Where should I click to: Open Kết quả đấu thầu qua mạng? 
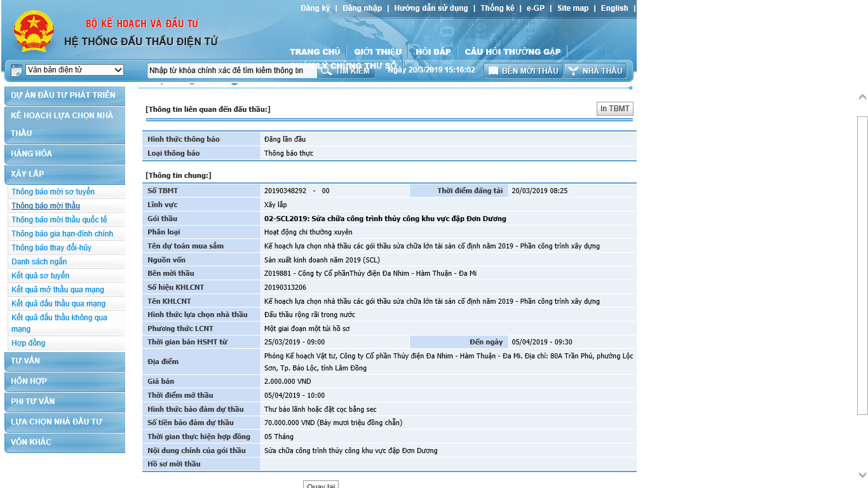click(x=58, y=304)
